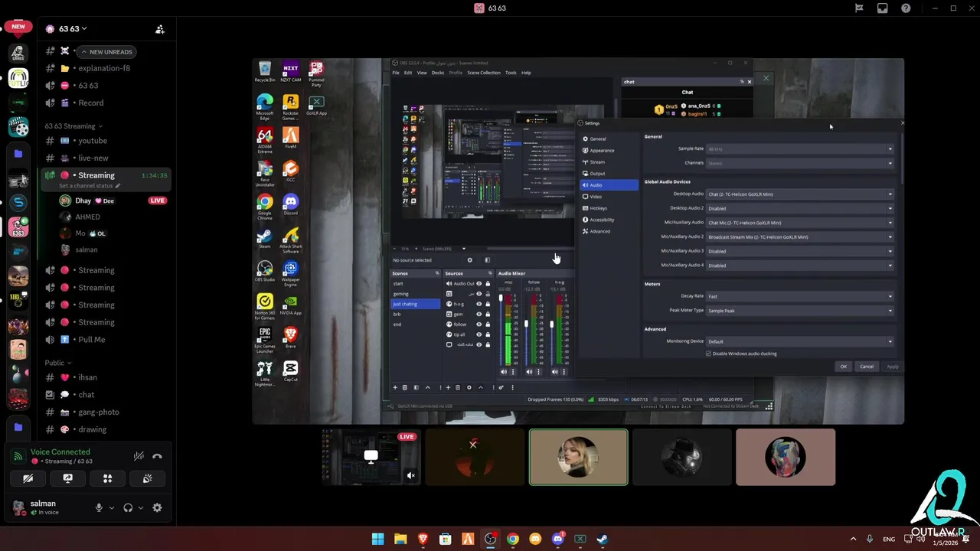The height and width of the screenshot is (551, 980).
Task: Select user salman in voice channel list
Action: 86,250
